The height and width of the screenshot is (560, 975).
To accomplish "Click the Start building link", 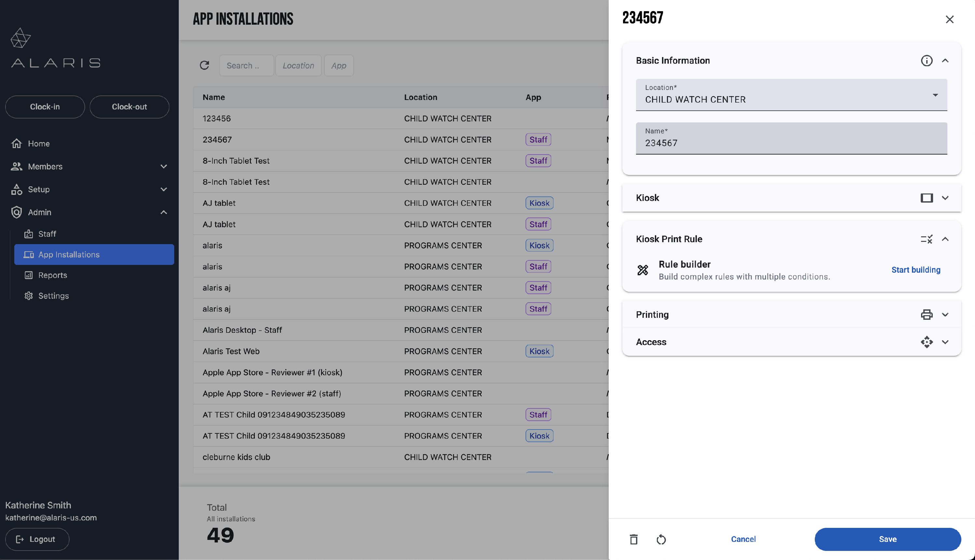I will (915, 270).
